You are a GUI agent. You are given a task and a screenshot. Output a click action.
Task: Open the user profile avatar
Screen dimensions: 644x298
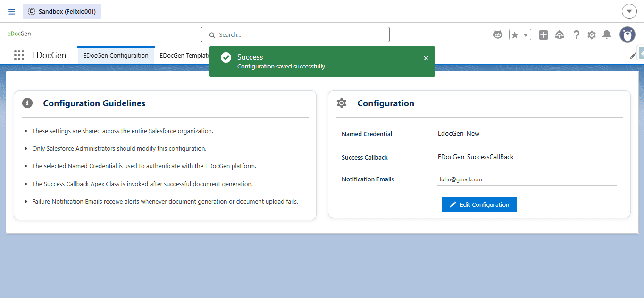[x=627, y=34]
